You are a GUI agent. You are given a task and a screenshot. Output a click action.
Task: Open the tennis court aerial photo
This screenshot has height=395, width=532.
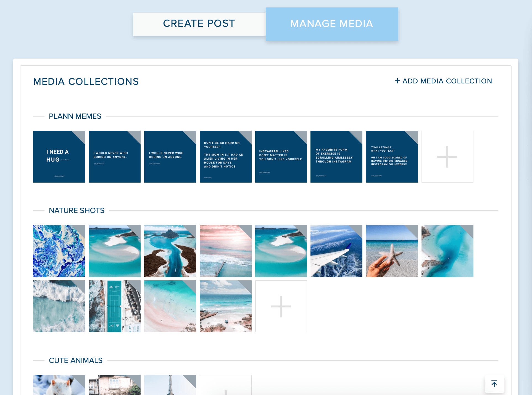click(x=114, y=306)
